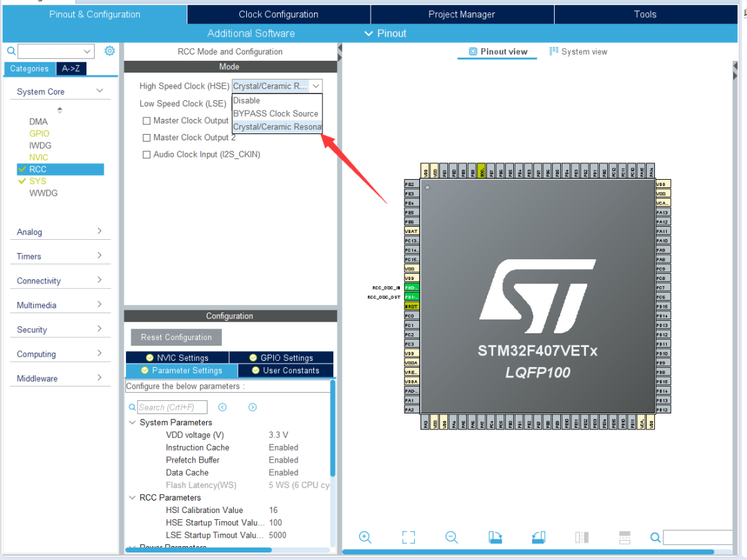Click the parameter list vertical scrollbar
Viewport: 747px width, 560px height.
pyautogui.click(x=333, y=428)
